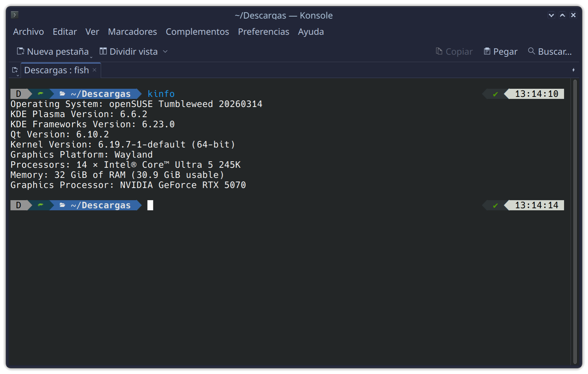Expand the Dividir vista dropdown arrow
Image resolution: width=588 pixels, height=374 pixels.
165,52
